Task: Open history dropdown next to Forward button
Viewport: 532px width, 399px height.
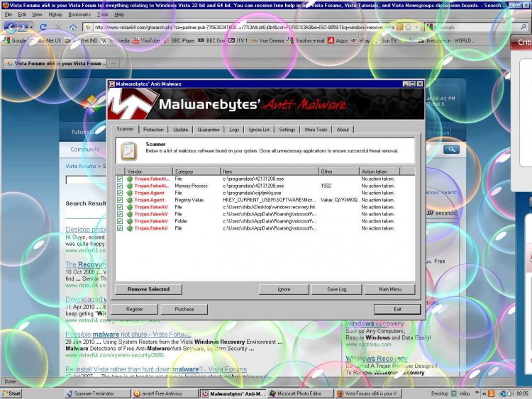Action: click(x=31, y=27)
